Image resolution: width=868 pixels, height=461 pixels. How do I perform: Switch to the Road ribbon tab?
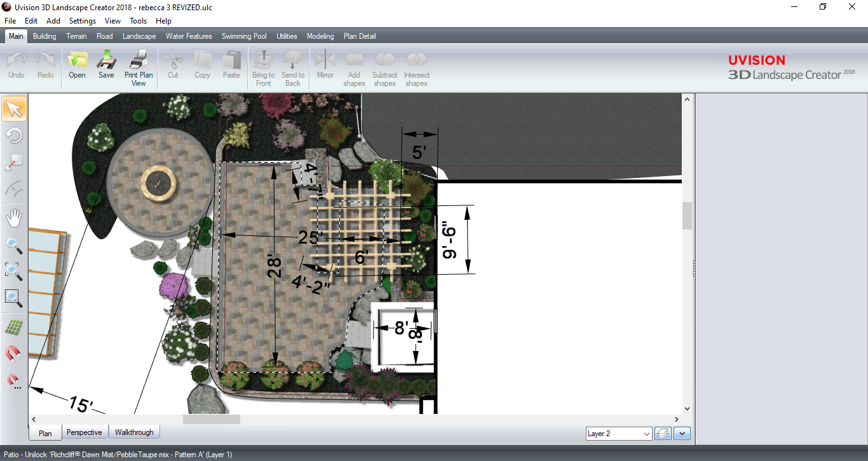pyautogui.click(x=105, y=36)
